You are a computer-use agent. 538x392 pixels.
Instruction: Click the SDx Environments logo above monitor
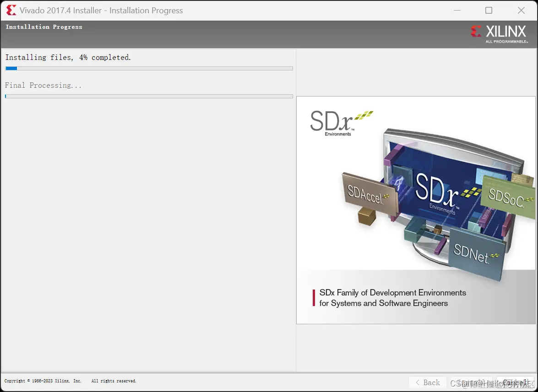click(341, 124)
